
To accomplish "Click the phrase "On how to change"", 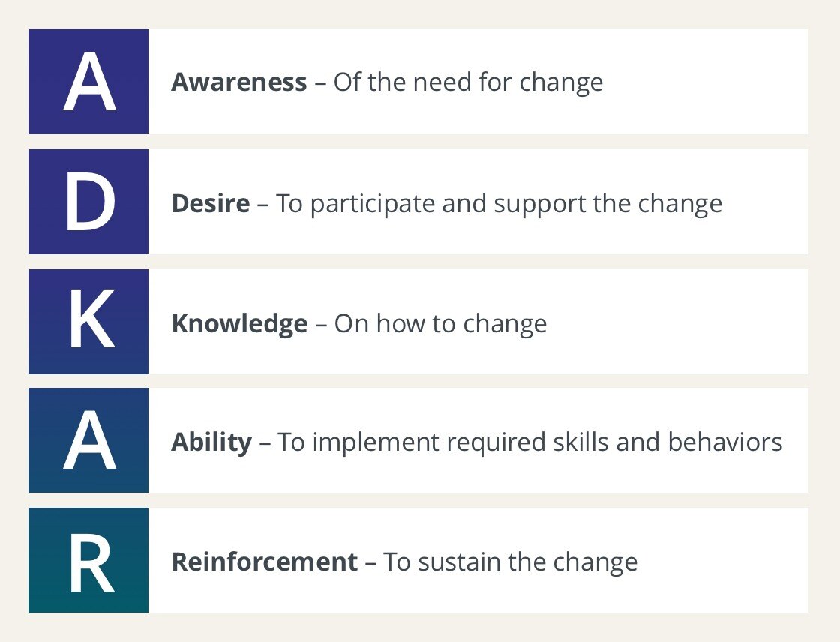I will (440, 323).
